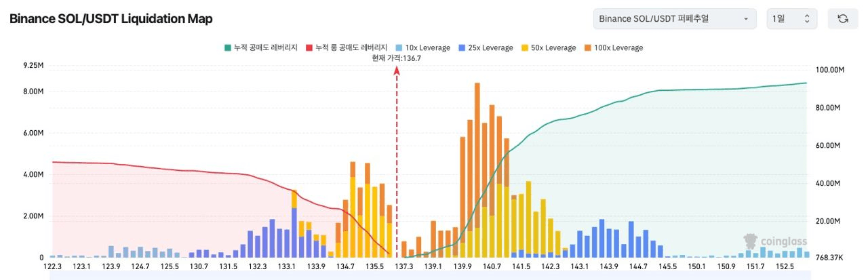Click the 768.37K right axis value
The height and width of the screenshot is (280, 868).
(x=828, y=258)
